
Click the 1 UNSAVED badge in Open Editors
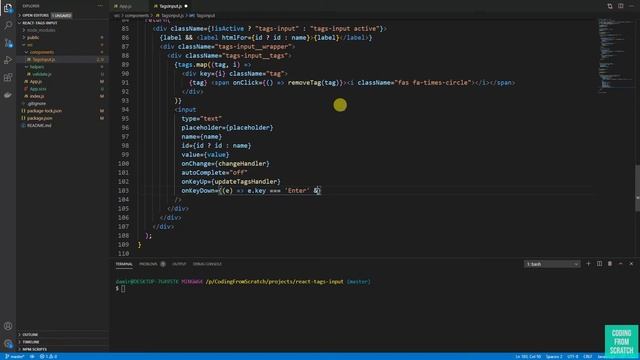(62, 16)
